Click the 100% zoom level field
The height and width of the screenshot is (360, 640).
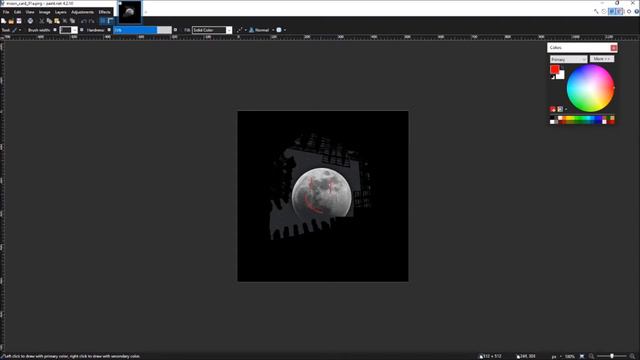[570, 356]
